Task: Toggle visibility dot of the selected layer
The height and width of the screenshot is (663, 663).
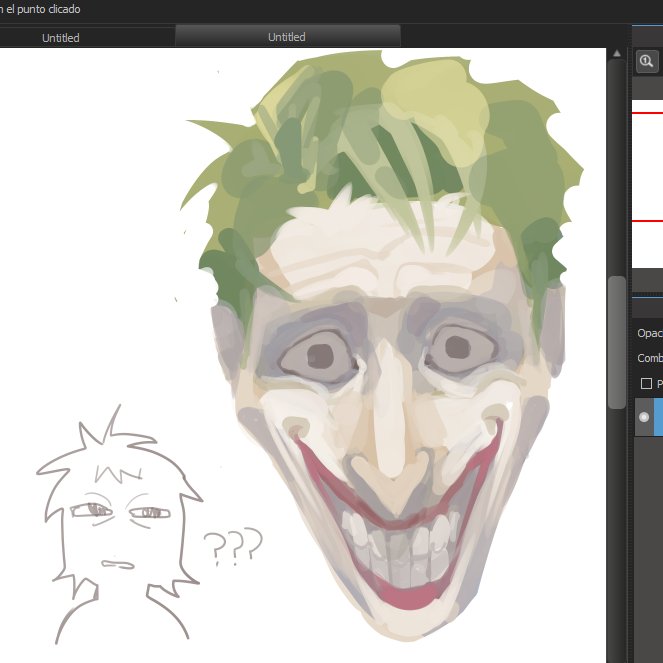Action: coord(644,417)
